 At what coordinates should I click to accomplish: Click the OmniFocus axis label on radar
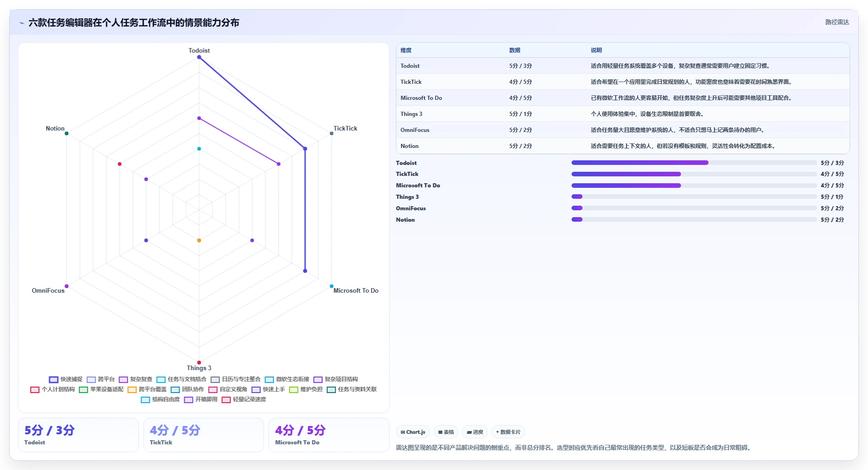(x=48, y=290)
